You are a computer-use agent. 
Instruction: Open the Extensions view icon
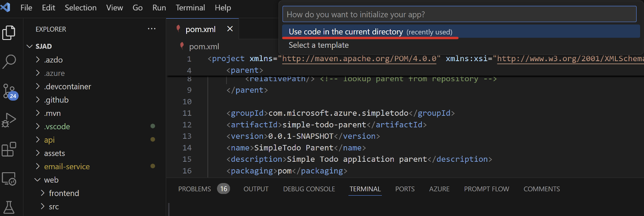9,149
